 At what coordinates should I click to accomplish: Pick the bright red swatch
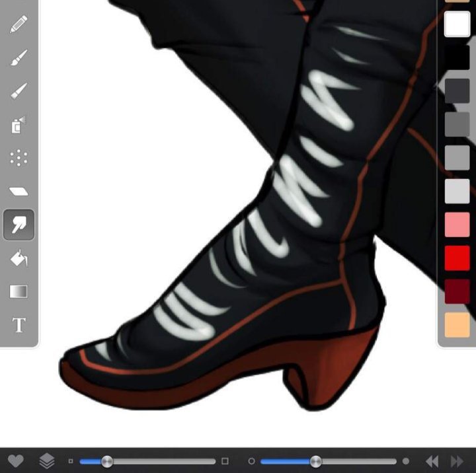click(457, 258)
